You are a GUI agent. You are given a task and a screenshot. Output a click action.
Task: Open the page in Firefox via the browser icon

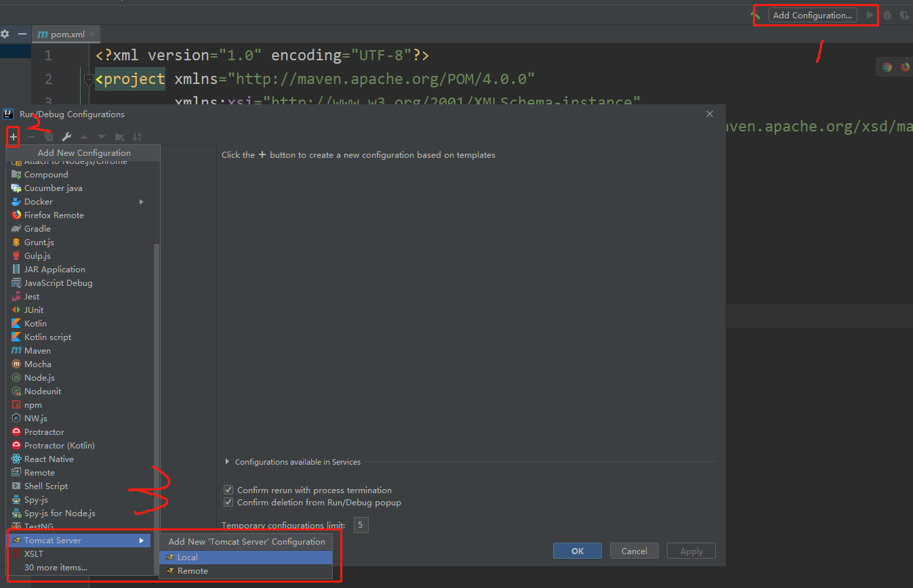click(x=905, y=66)
